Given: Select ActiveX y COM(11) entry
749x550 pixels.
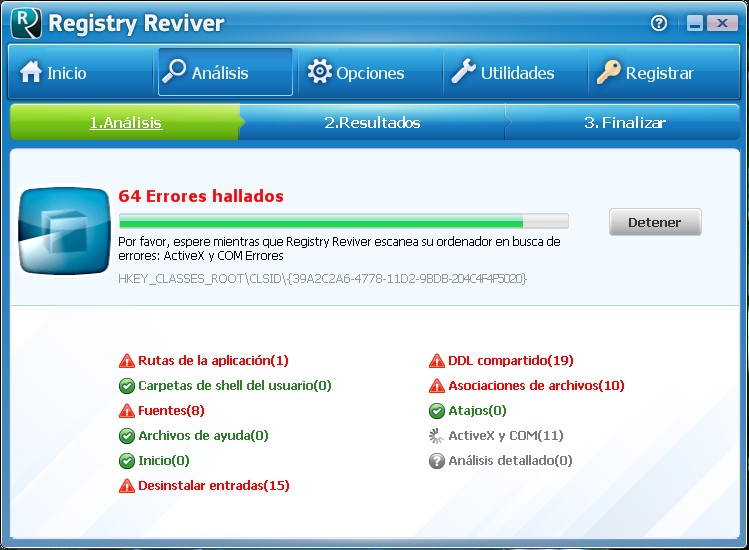Looking at the screenshot, I should coord(506,436).
